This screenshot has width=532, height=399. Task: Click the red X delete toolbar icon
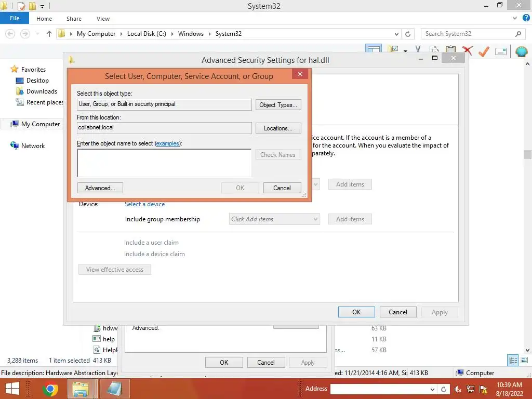[467, 50]
